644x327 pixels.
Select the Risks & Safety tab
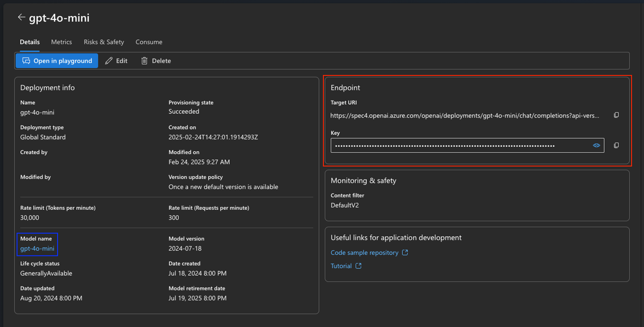pos(104,42)
